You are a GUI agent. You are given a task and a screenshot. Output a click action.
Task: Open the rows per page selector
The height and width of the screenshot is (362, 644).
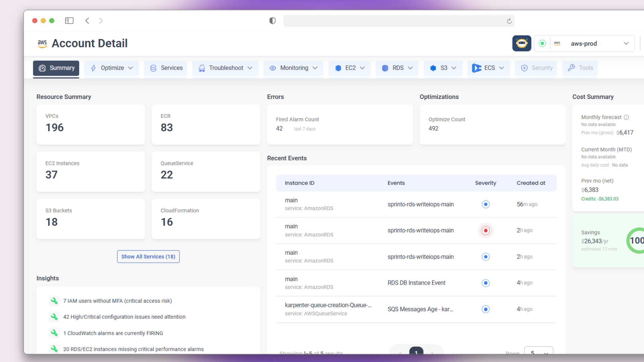[539, 353]
